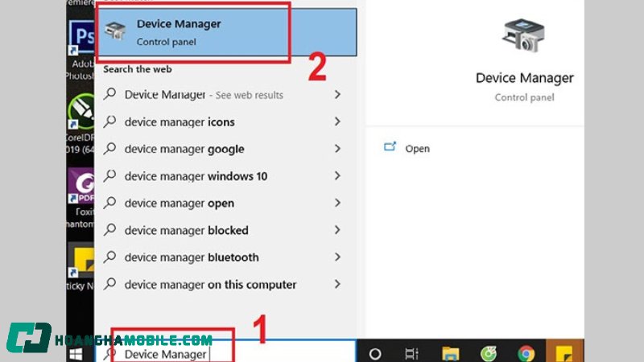Open Sticky Notes desktop shortcut
644x362 pixels.
click(x=80, y=267)
